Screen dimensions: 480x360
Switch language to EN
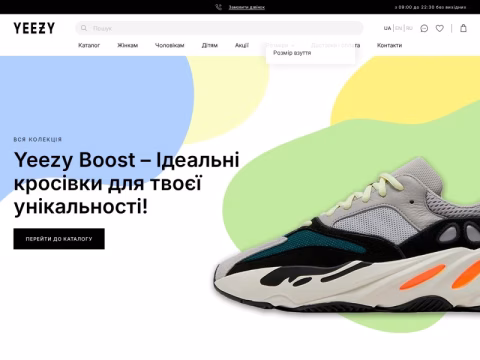[398, 28]
